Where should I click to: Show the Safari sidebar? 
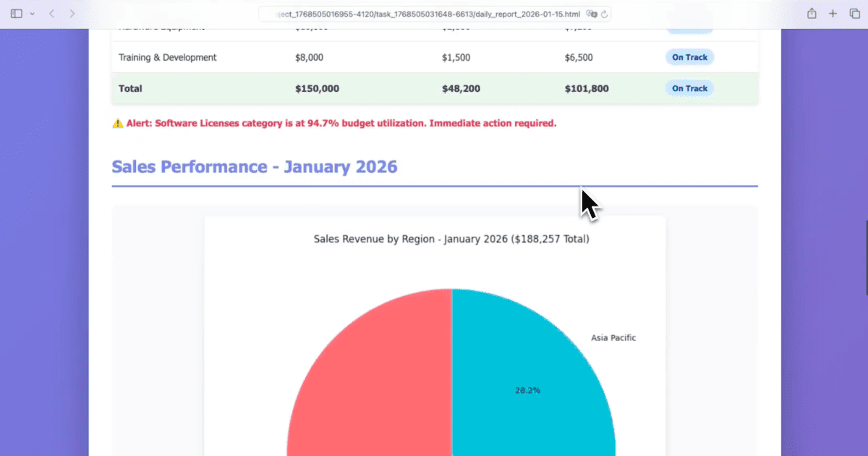17,14
